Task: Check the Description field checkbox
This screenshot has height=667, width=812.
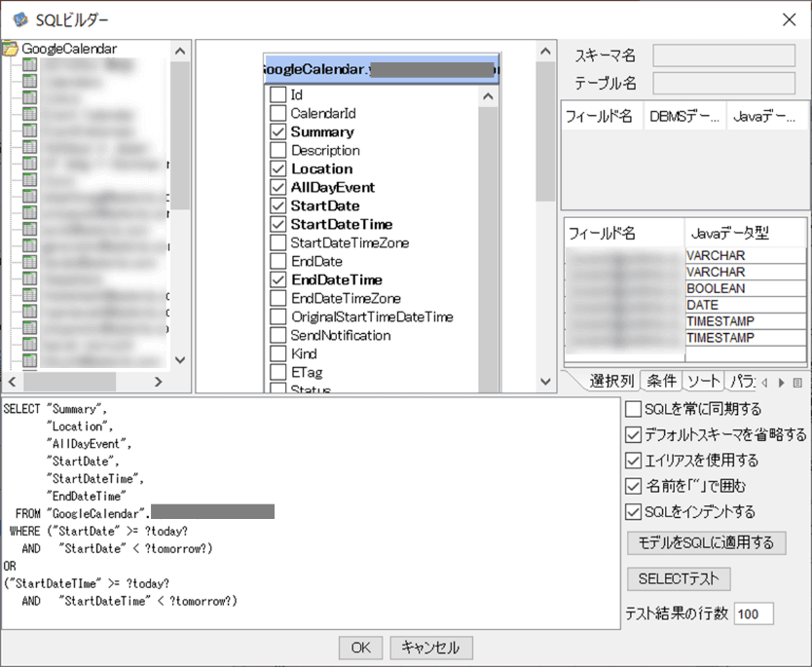Action: tap(278, 150)
